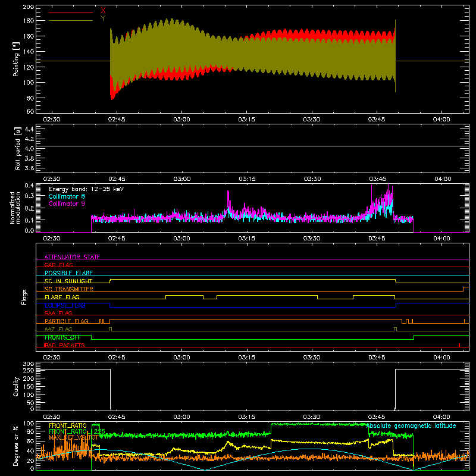Click the 80 tick on Pointing axis

(x=30, y=98)
